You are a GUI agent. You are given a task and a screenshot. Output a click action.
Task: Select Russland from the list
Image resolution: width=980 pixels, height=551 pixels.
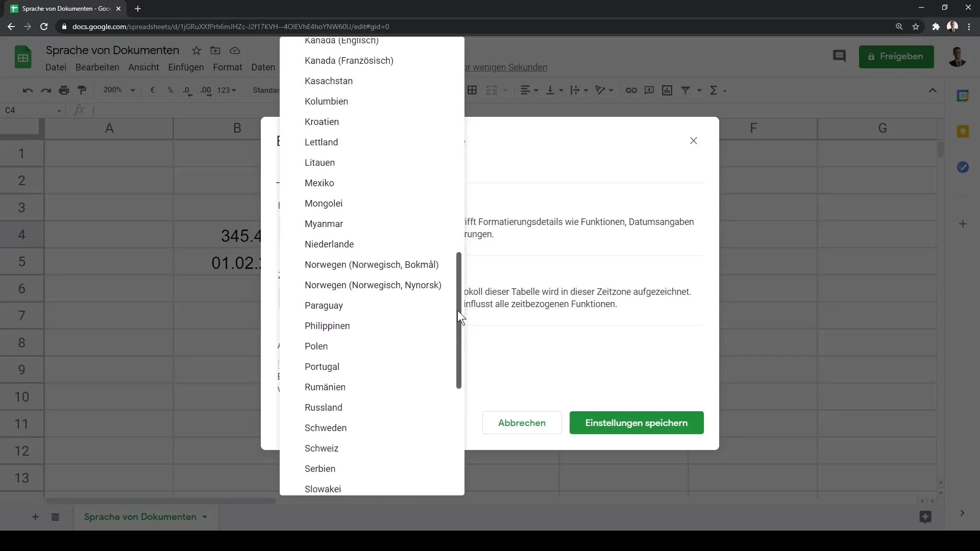[372, 408]
